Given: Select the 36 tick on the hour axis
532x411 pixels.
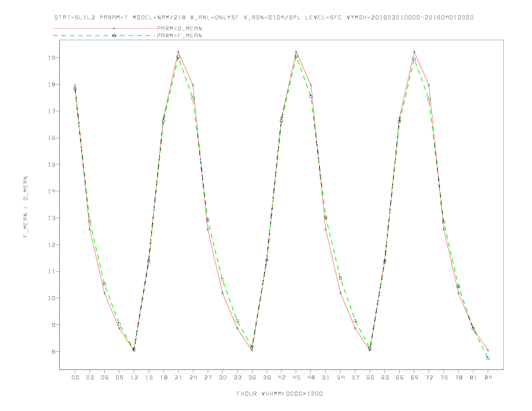Looking at the screenshot, I should [x=252, y=377].
